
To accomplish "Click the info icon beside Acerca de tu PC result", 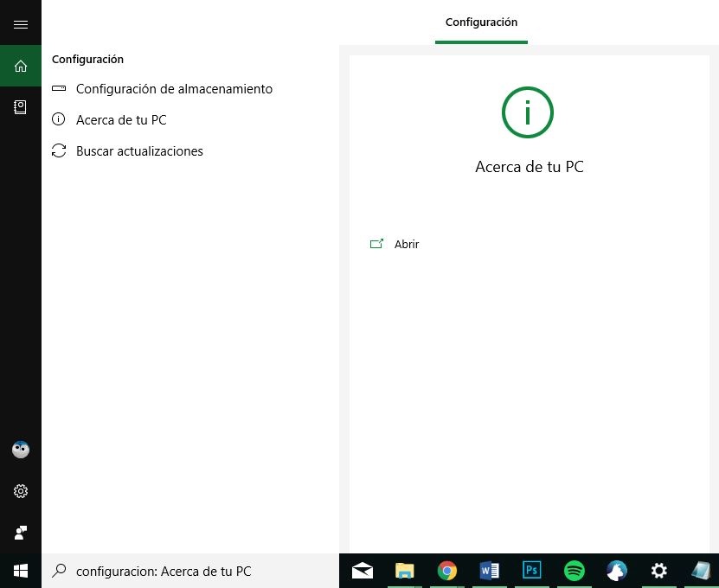I will pos(58,119).
